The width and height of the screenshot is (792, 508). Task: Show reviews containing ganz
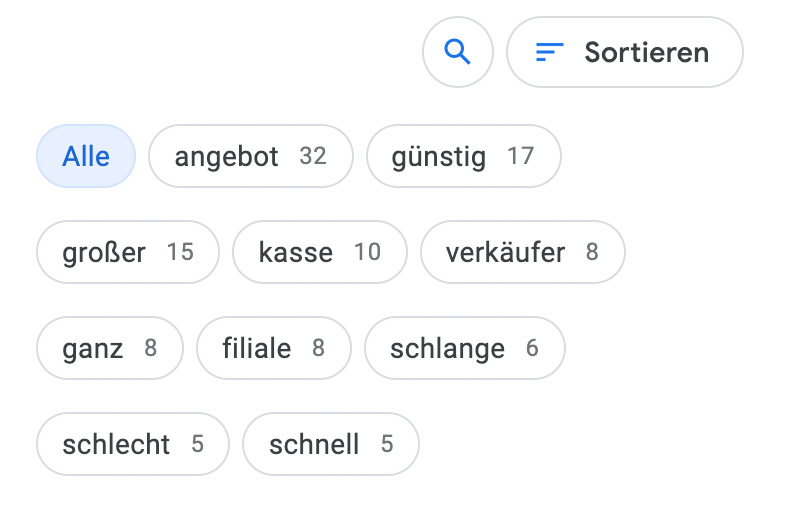(110, 348)
